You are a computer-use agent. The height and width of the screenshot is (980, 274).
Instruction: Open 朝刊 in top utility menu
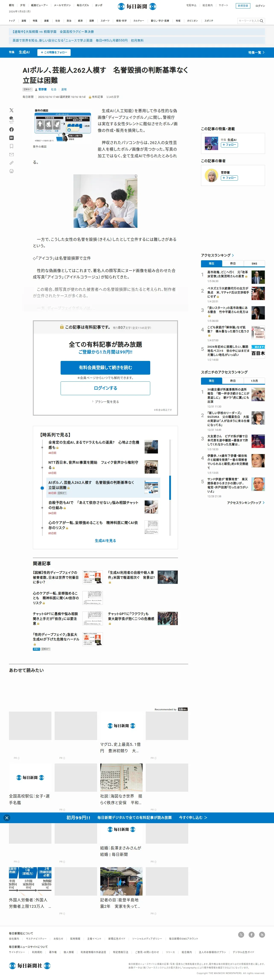pyautogui.click(x=11, y=5)
